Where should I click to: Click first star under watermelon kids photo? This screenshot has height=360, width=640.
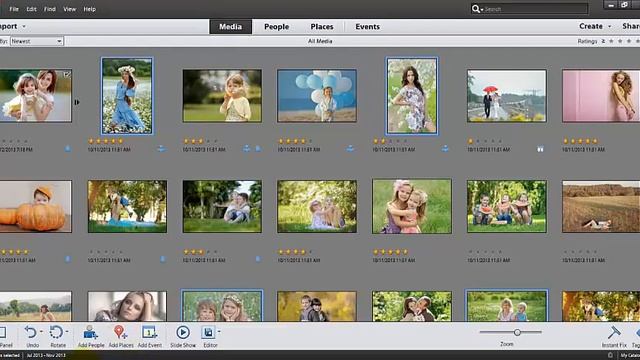tap(471, 252)
